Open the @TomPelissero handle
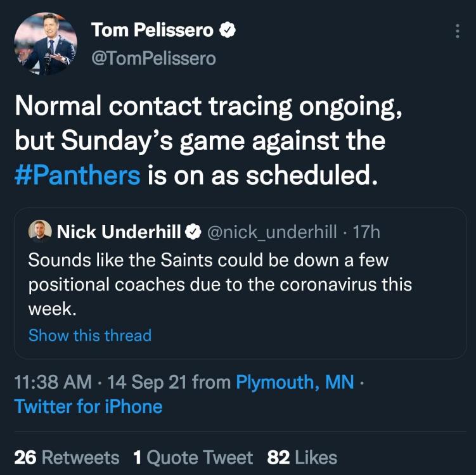The height and width of the screenshot is (475, 476). coord(153,58)
